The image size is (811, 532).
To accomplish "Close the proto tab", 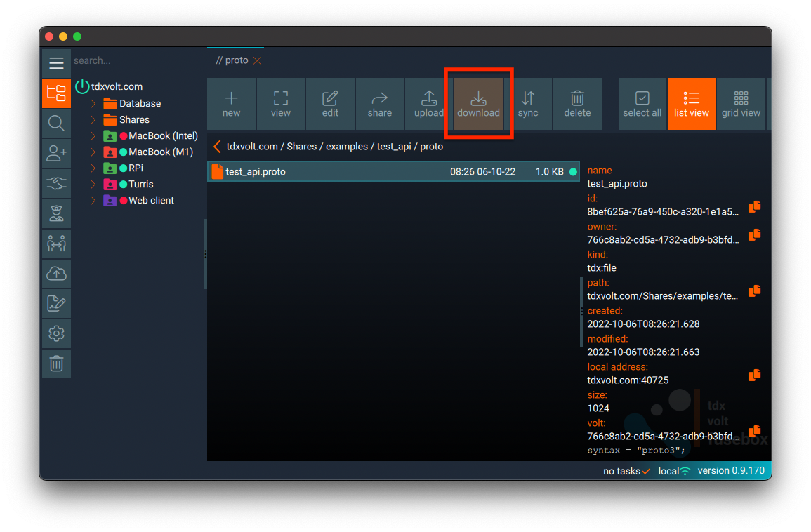I will (x=257, y=60).
